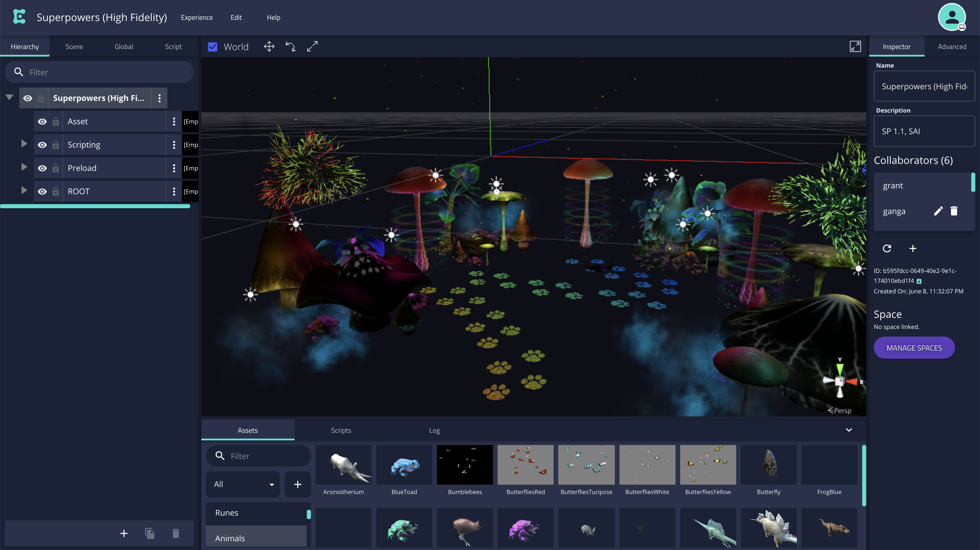Click the MANAGE SPACES button
980x550 pixels.
[914, 348]
